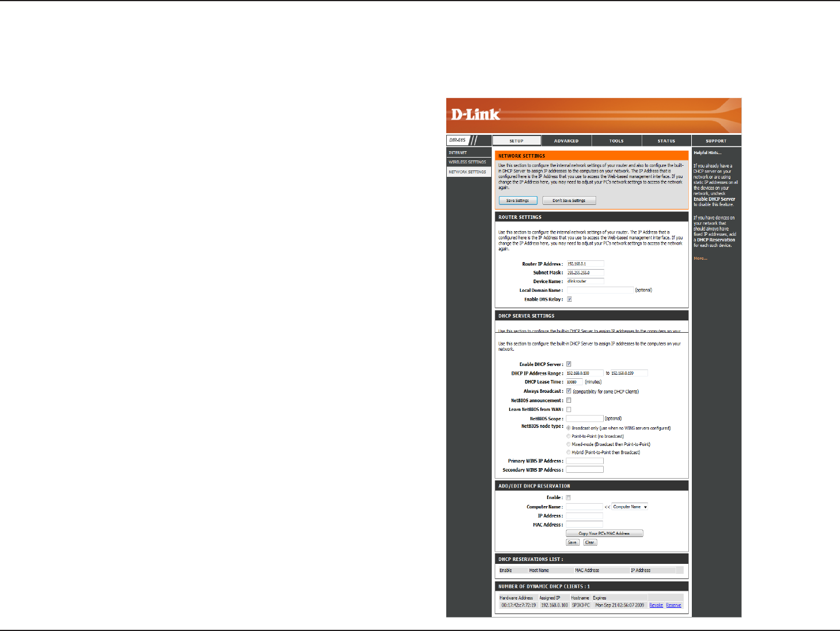Image resolution: width=840 pixels, height=631 pixels.
Task: Toggle the Always Broadcast checkbox
Action: point(569,391)
